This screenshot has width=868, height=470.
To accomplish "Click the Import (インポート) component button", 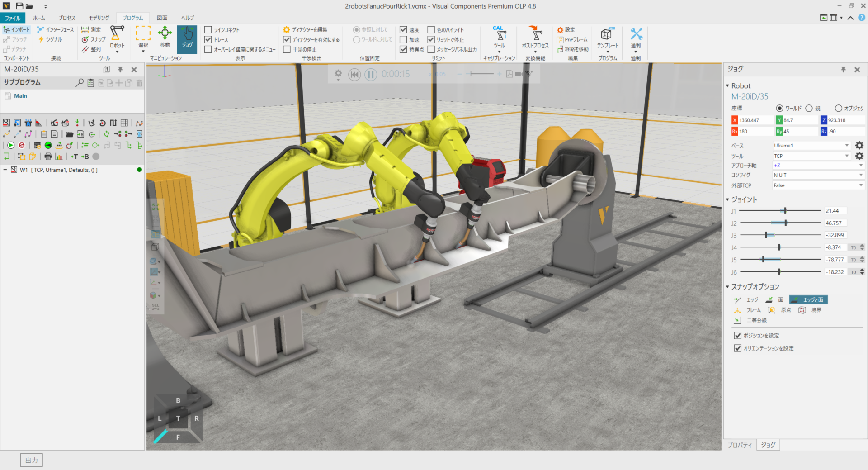I will coord(16,29).
